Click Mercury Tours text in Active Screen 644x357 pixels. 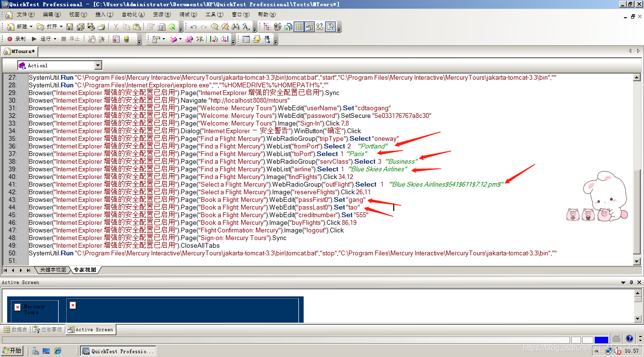pyautogui.click(x=34, y=309)
